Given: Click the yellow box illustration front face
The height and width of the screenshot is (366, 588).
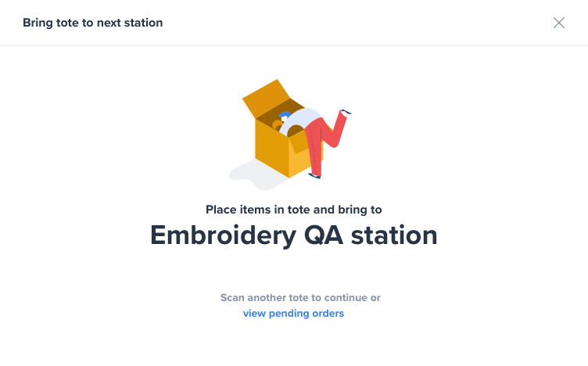Looking at the screenshot, I should tap(272, 147).
